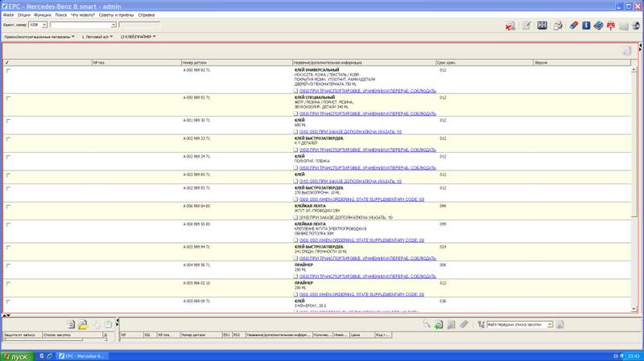Click the paperclip icon in bottom toolbar
This screenshot has height=361, width=644.
coord(464,325)
